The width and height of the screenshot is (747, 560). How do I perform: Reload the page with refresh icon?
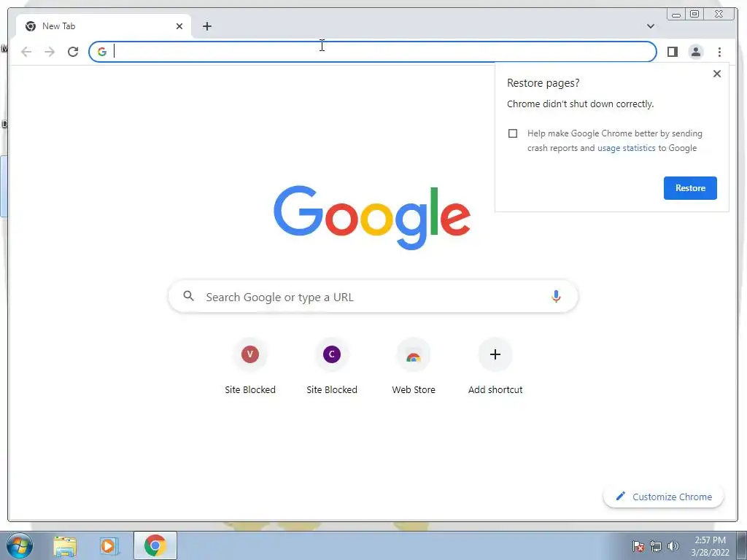point(73,52)
